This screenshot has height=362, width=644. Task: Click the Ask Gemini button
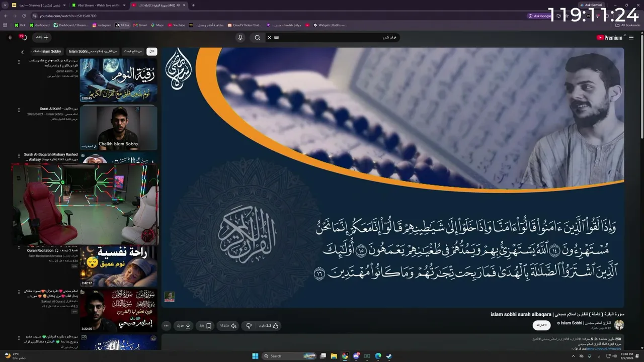tap(591, 5)
